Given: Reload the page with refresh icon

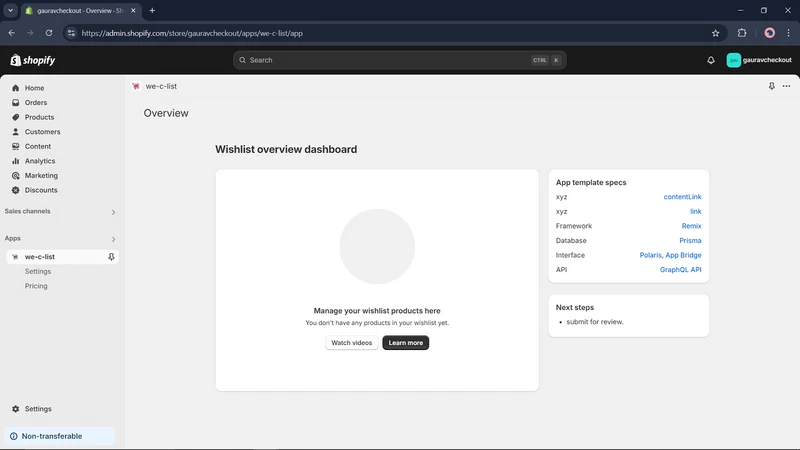Looking at the screenshot, I should click(49, 33).
